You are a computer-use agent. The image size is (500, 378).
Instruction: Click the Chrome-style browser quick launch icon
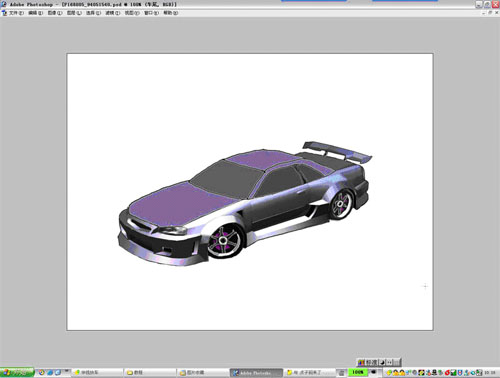coord(42,372)
